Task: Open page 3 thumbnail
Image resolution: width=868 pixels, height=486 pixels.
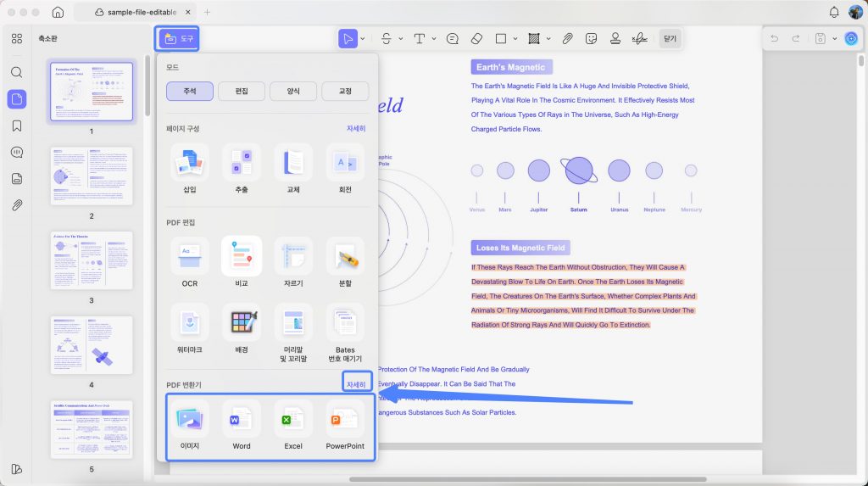Action: click(92, 260)
